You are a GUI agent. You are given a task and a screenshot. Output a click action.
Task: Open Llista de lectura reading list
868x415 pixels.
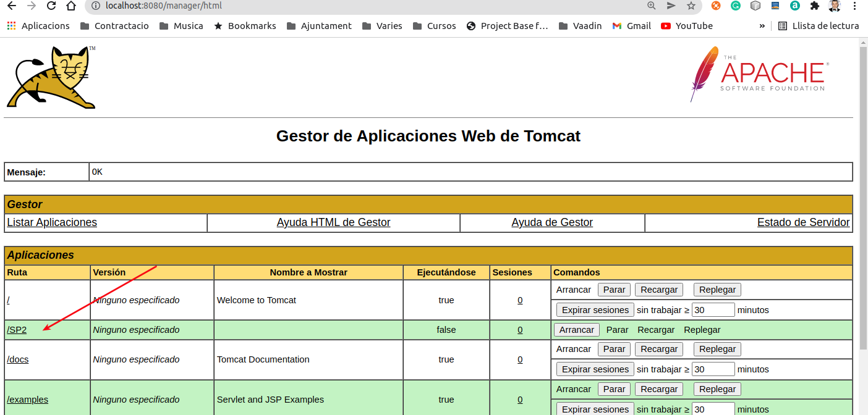pyautogui.click(x=819, y=26)
